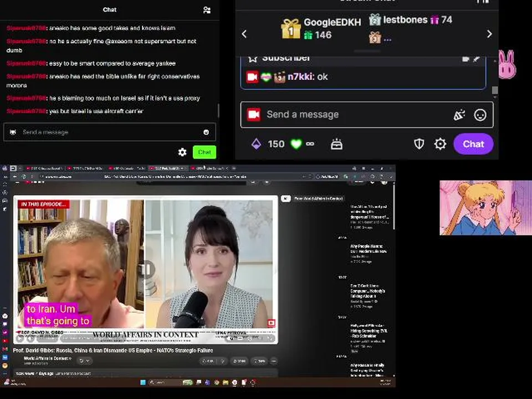Open the subscription notification dropdown beside channel name
The width and height of the screenshot is (532, 399).
[x=84, y=361]
